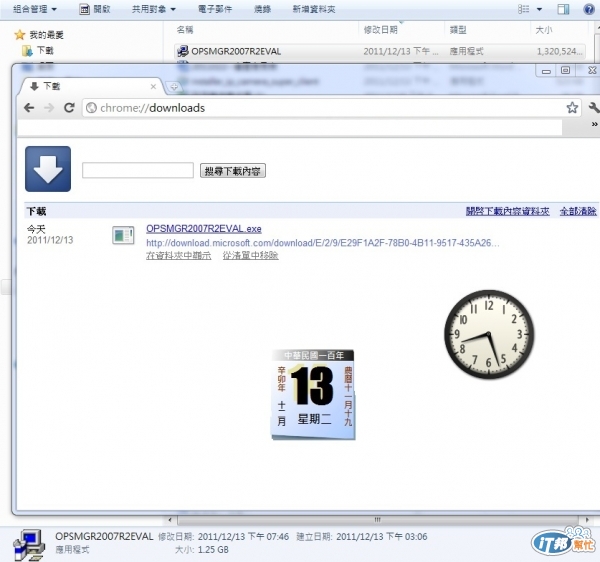Viewport: 600px width, 562px height.
Task: Open 組合管理 dropdown in Explorer toolbar
Action: [34, 9]
